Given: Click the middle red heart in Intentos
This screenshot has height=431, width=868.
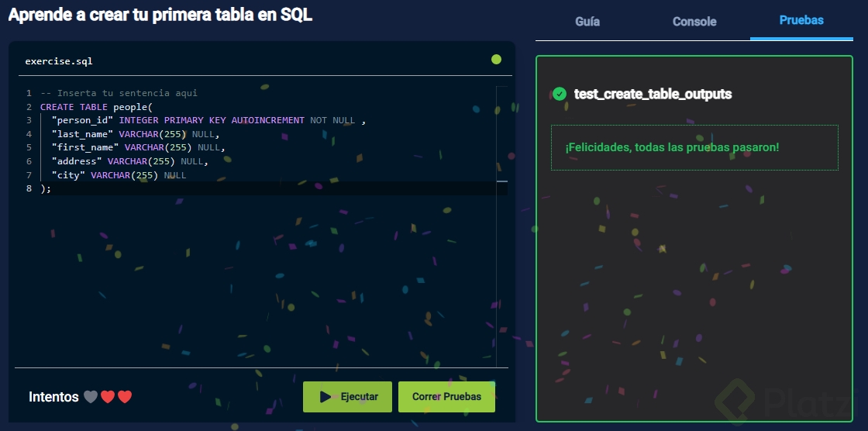Looking at the screenshot, I should point(108,397).
